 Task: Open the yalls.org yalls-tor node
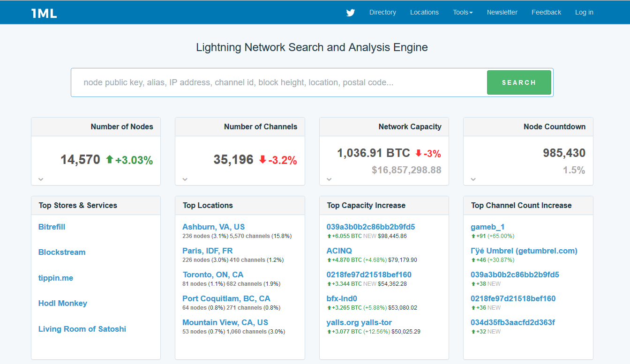359,322
